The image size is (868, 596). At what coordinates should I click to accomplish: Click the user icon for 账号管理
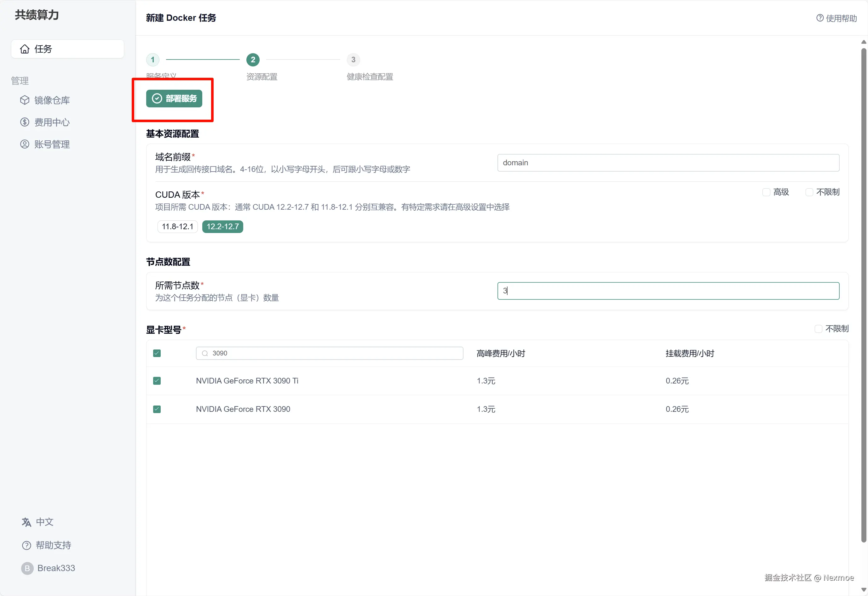pos(25,144)
